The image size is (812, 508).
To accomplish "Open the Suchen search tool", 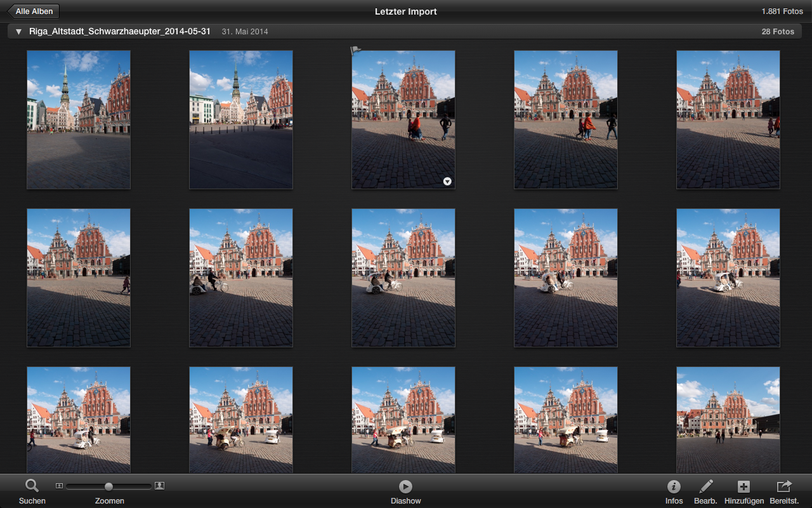I will click(32, 492).
